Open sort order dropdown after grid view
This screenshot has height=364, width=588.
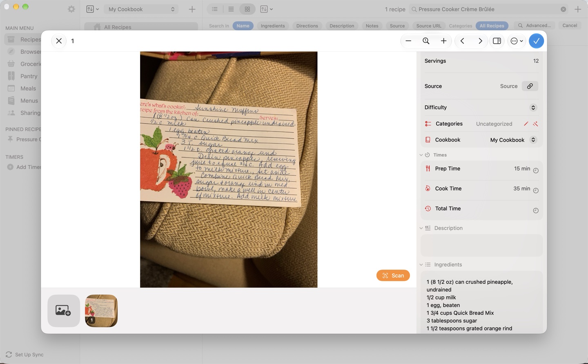point(266,9)
